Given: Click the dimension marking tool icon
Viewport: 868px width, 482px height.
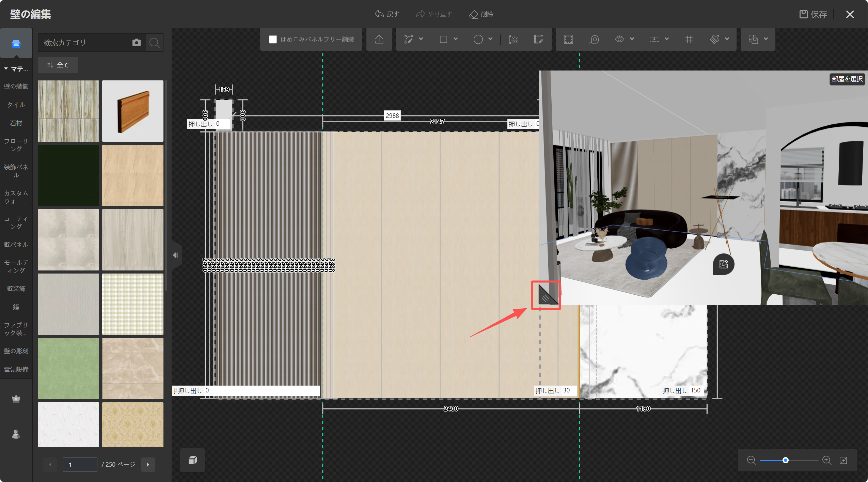Looking at the screenshot, I should (x=513, y=40).
